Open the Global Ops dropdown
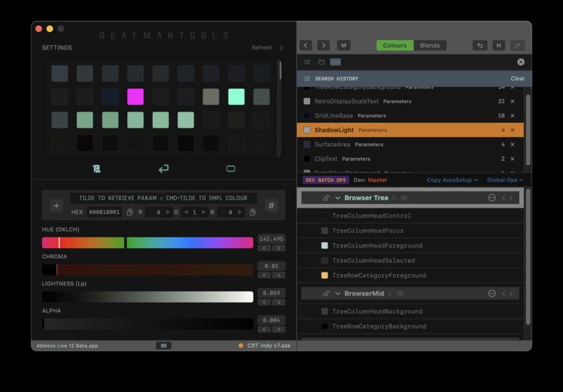This screenshot has height=392, width=563. [x=505, y=180]
